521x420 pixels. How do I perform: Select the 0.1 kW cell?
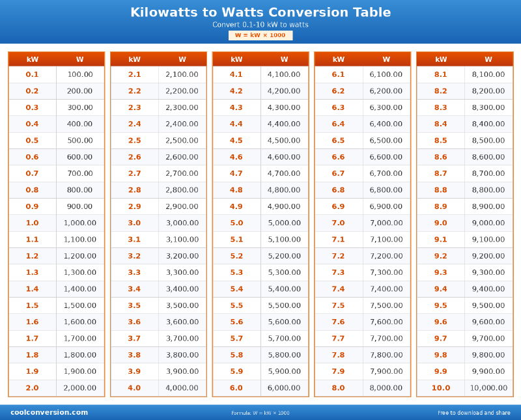point(32,74)
